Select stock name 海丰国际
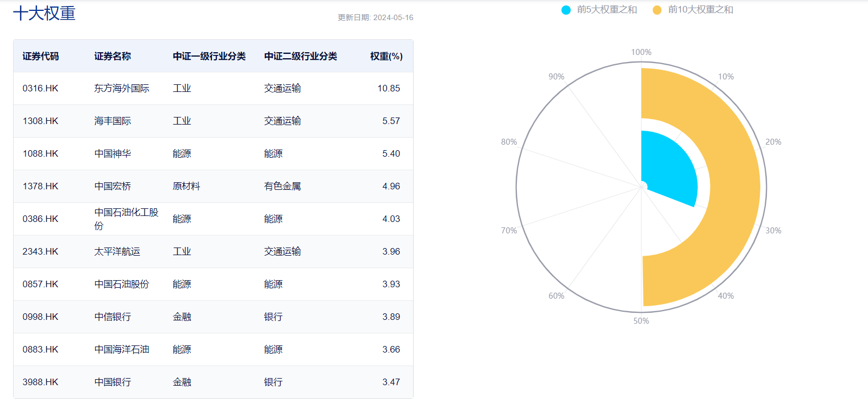This screenshot has width=868, height=408. click(113, 121)
